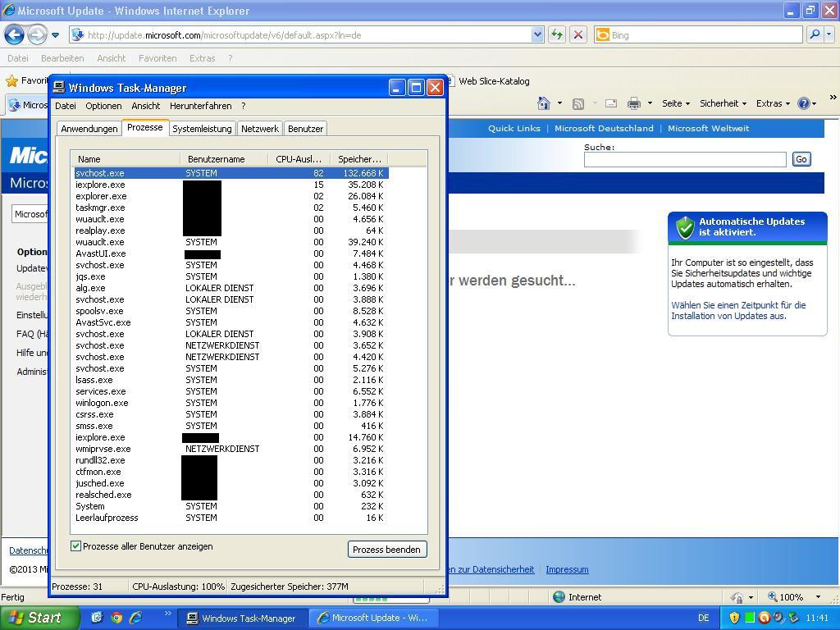Click the refresh page icon next to address bar
840x630 pixels.
tap(557, 35)
